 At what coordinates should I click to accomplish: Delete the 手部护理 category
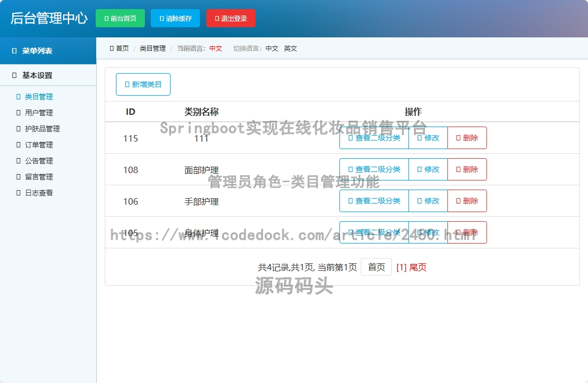467,201
